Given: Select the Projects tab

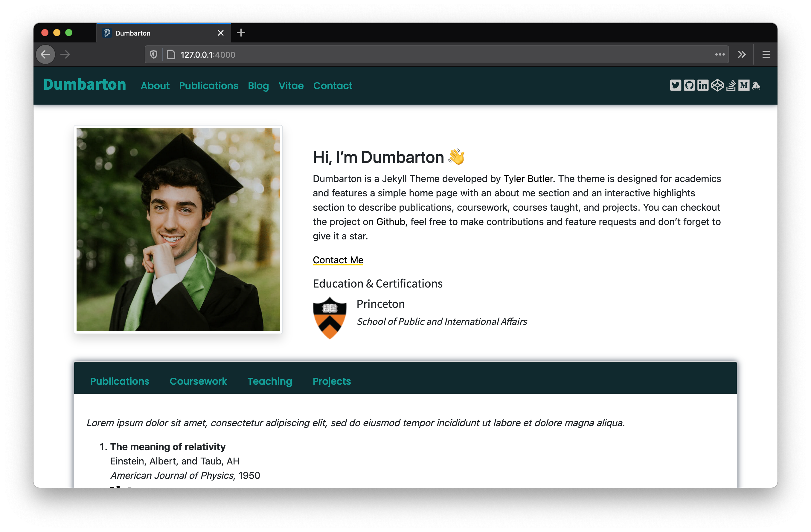Looking at the screenshot, I should click(332, 381).
